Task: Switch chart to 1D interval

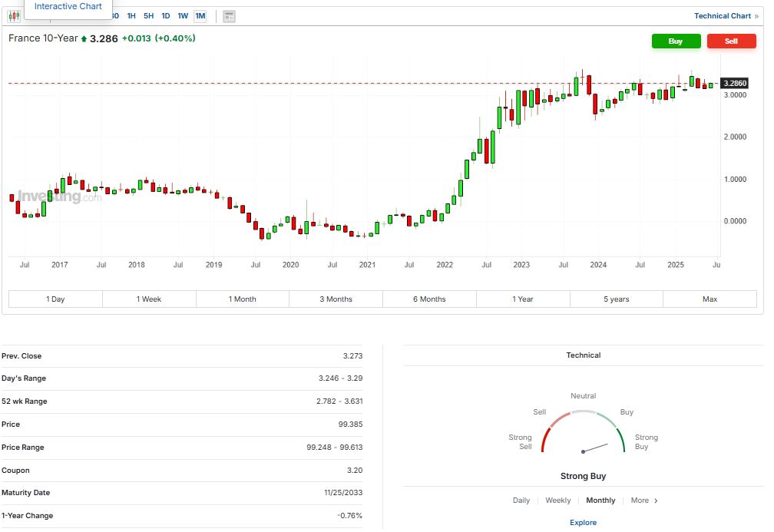Action: [x=165, y=16]
